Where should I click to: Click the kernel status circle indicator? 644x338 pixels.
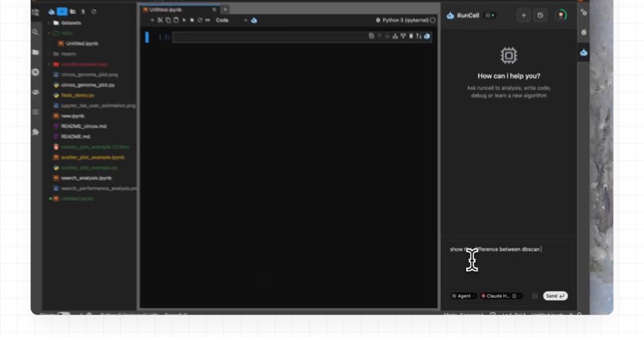pyautogui.click(x=432, y=20)
